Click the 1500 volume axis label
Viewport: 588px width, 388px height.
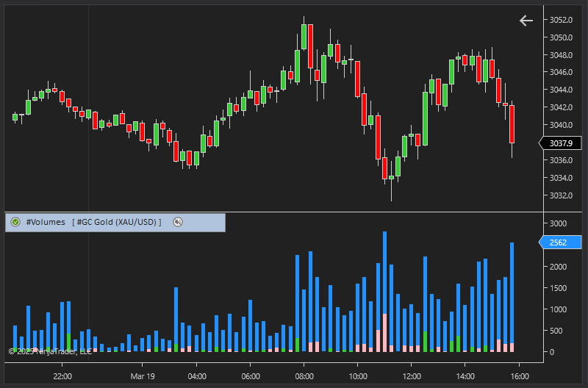pos(558,288)
